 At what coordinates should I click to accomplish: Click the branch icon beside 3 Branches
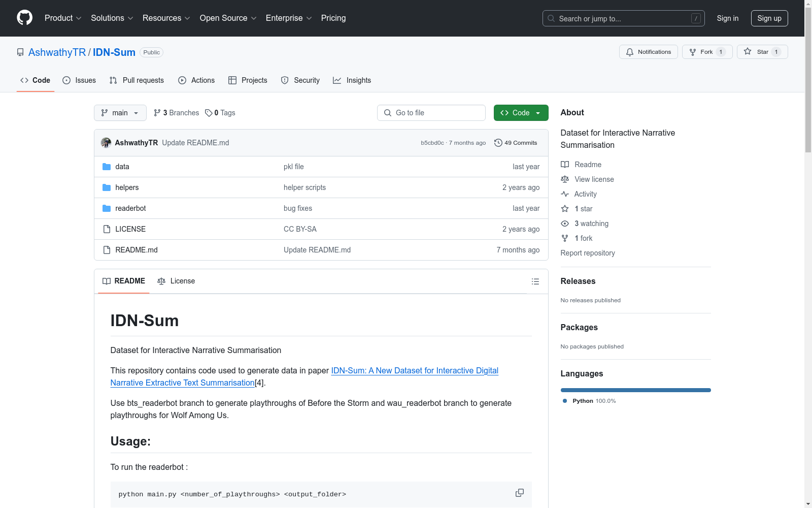tap(157, 113)
